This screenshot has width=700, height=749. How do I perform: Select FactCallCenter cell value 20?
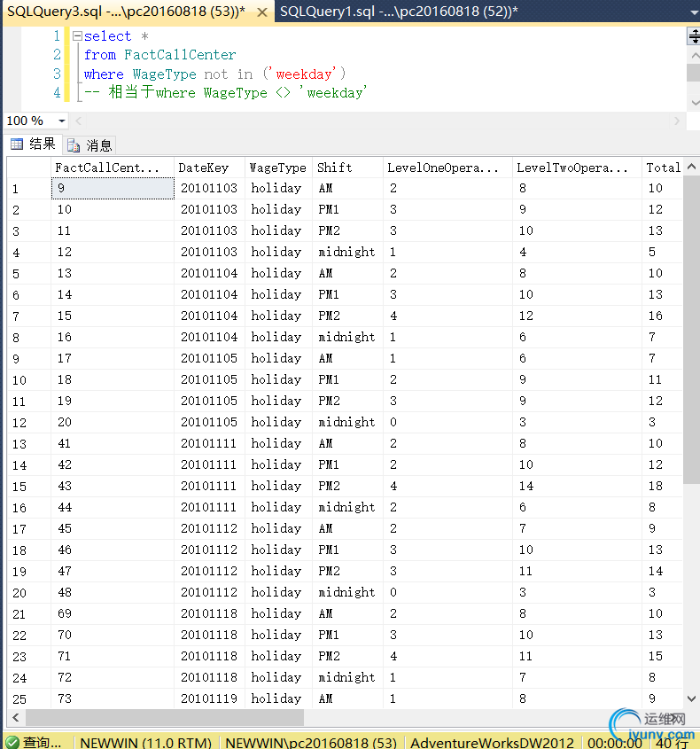pos(113,422)
